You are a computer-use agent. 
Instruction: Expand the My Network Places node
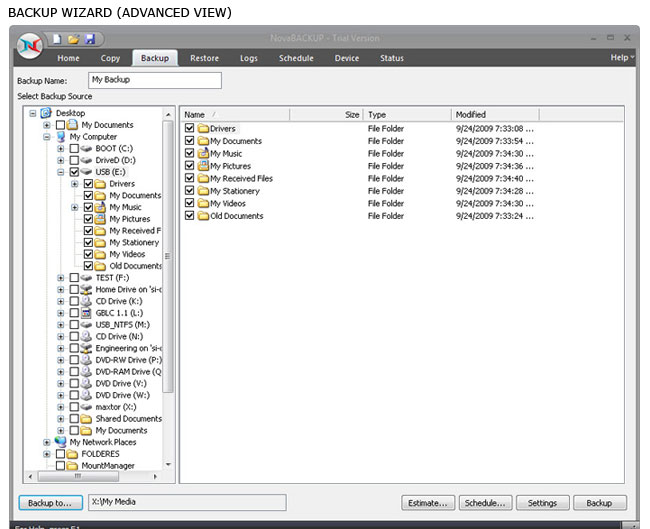click(46, 442)
